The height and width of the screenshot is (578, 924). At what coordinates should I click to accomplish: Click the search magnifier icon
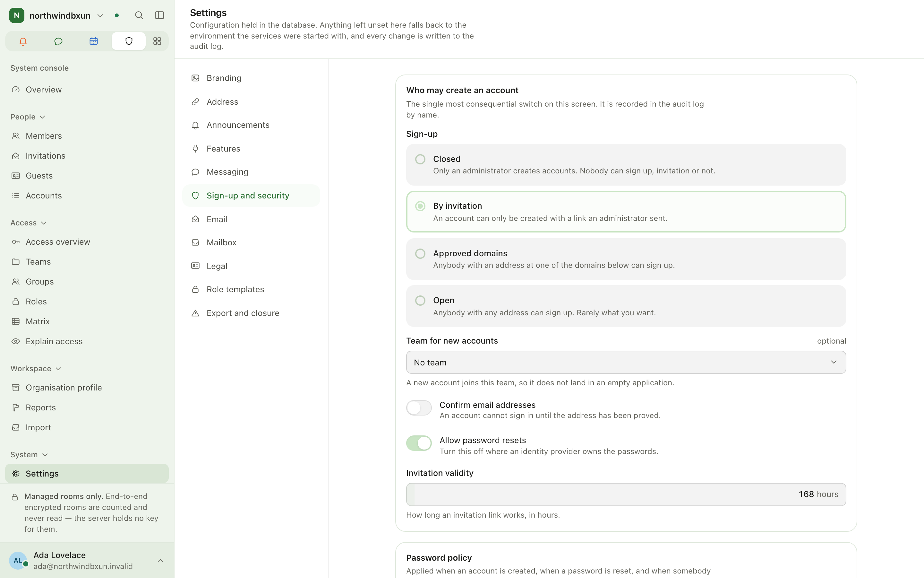pos(139,15)
